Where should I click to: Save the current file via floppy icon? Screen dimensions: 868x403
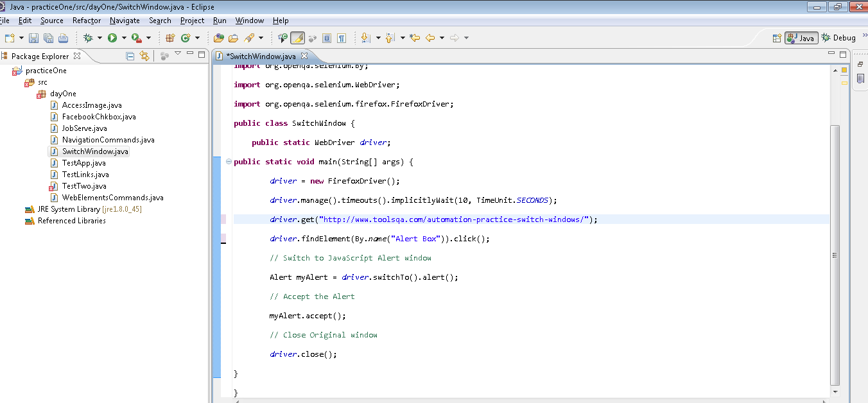point(33,38)
